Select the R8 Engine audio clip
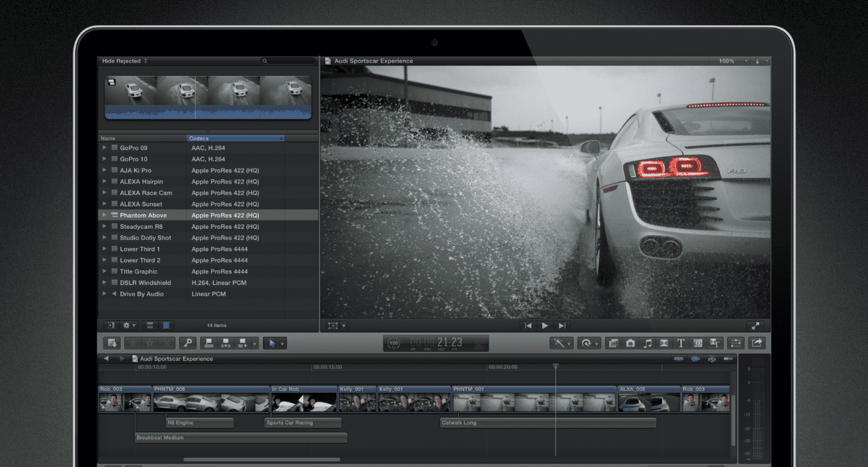 (x=200, y=423)
